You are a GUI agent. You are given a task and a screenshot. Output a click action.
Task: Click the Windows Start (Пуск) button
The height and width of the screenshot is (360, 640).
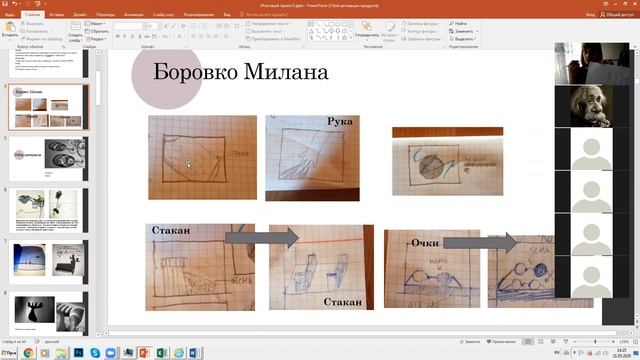tap(9, 353)
